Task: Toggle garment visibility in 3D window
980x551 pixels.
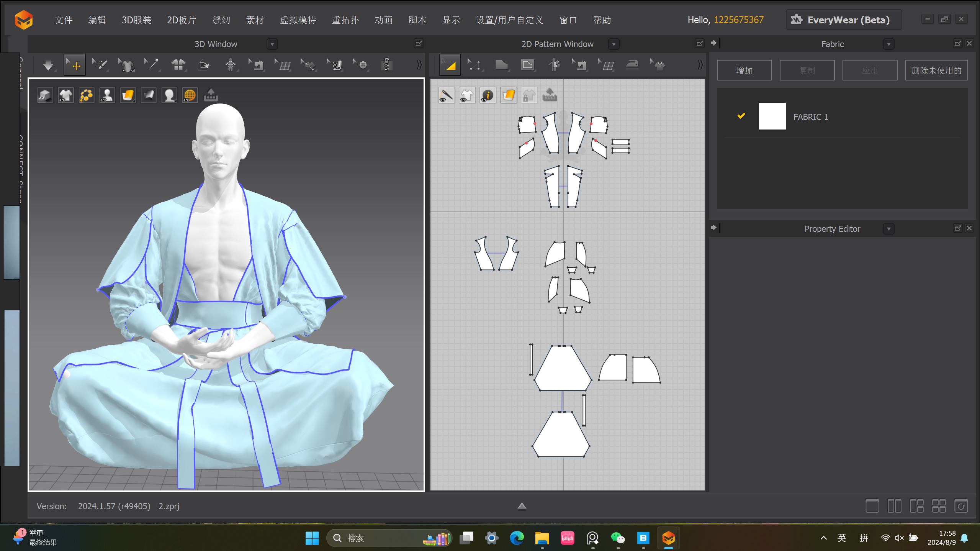Action: pos(66,95)
